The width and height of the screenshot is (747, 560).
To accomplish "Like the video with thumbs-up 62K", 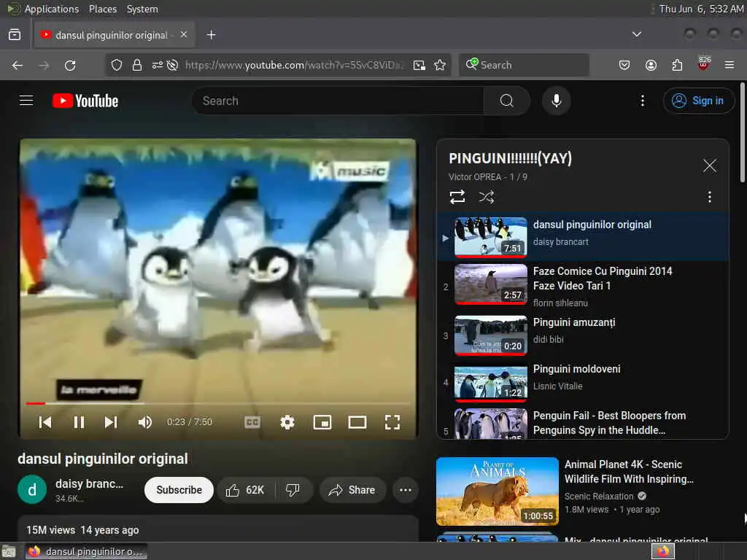I will click(x=247, y=490).
